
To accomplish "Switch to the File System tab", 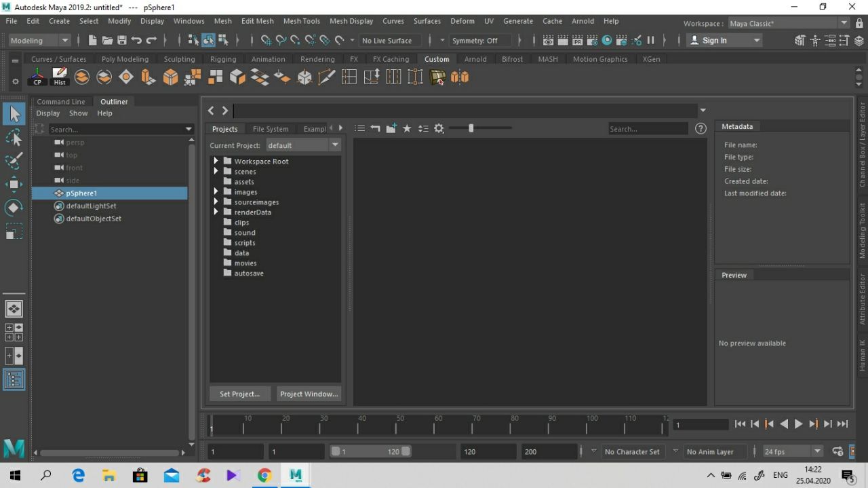I will point(271,129).
